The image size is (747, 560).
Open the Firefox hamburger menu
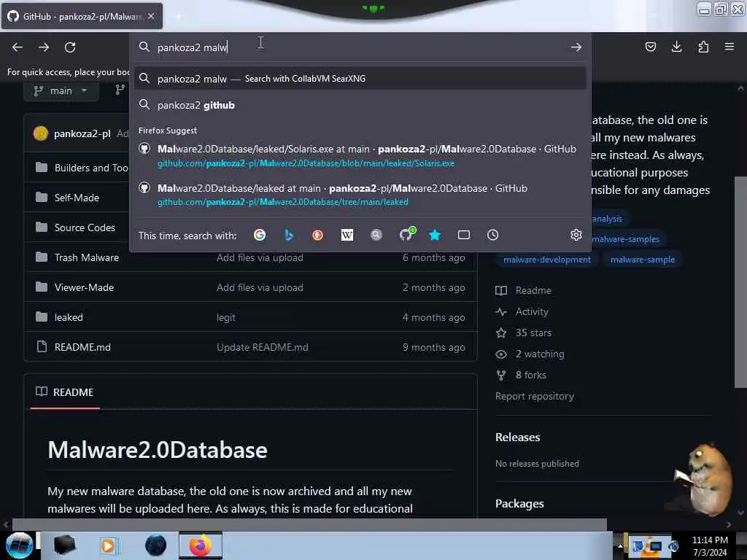729,47
